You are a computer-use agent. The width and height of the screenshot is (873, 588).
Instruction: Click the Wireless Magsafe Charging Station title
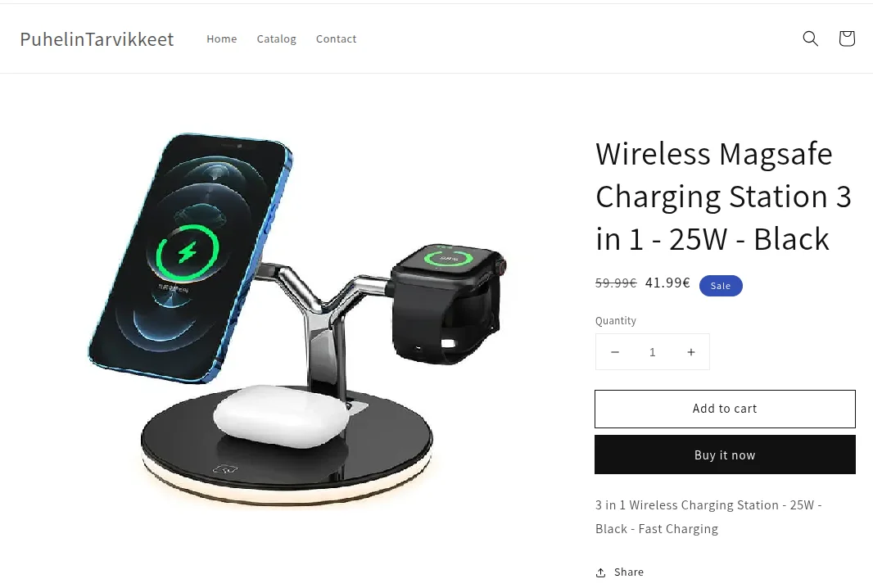(723, 196)
